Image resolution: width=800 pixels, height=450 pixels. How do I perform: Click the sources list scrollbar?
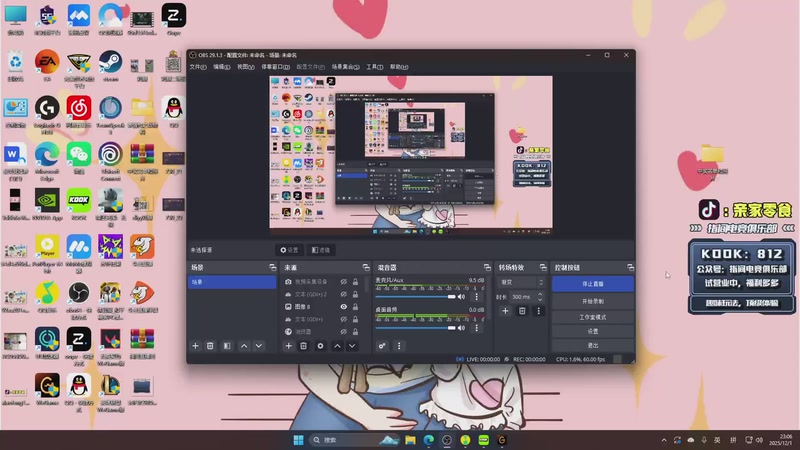point(366,284)
